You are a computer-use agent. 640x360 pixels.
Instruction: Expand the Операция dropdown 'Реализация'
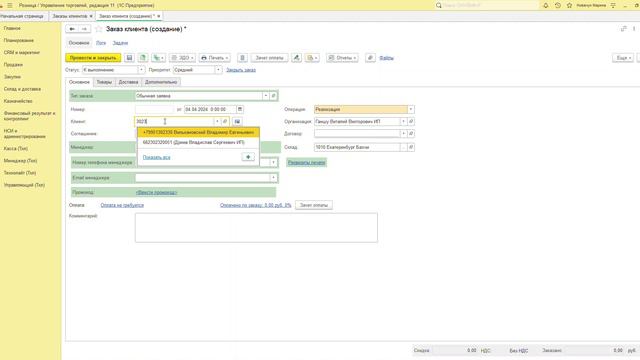[x=411, y=109]
